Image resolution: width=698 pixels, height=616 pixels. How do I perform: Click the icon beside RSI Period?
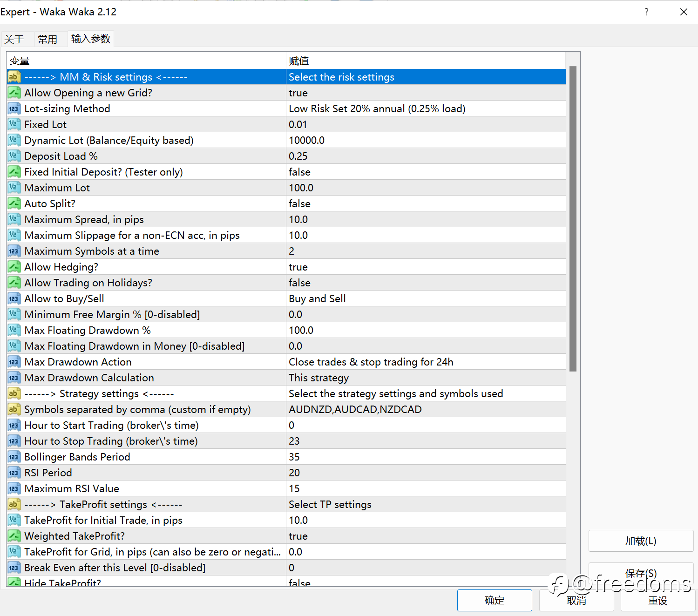(14, 473)
